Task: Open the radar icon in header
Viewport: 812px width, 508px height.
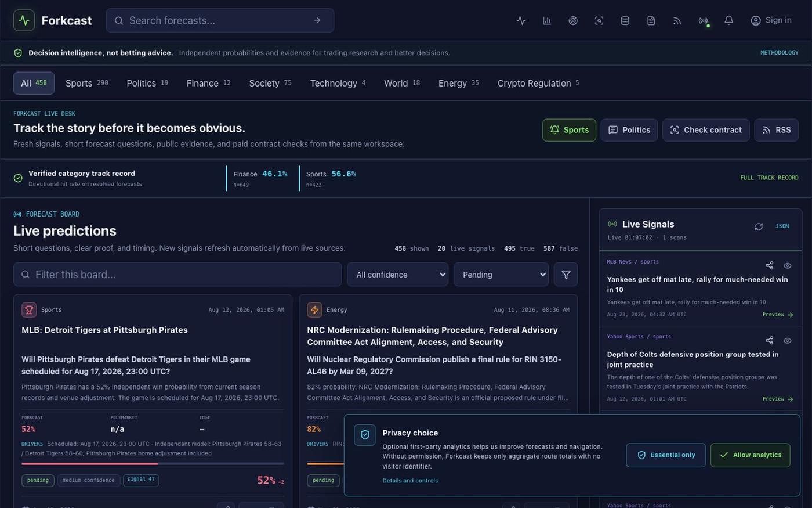Action: pos(573,20)
